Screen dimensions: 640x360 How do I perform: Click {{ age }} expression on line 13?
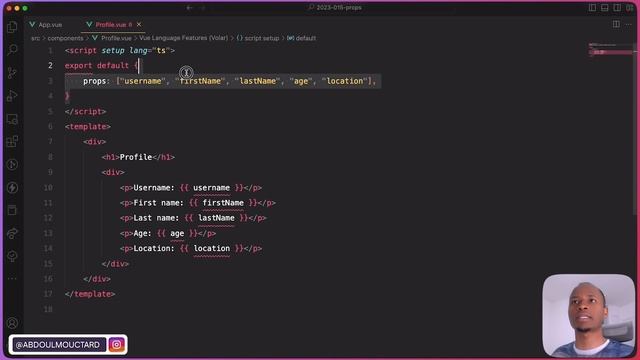click(177, 233)
